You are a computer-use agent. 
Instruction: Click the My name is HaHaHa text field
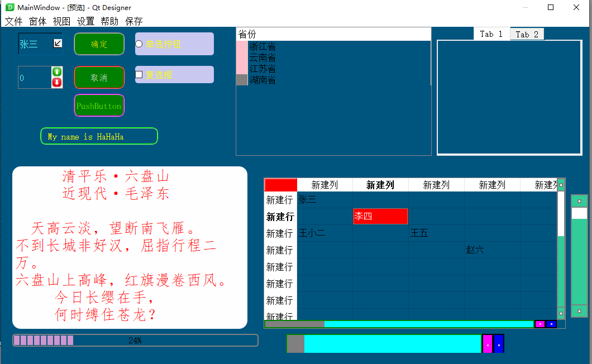coord(99,136)
